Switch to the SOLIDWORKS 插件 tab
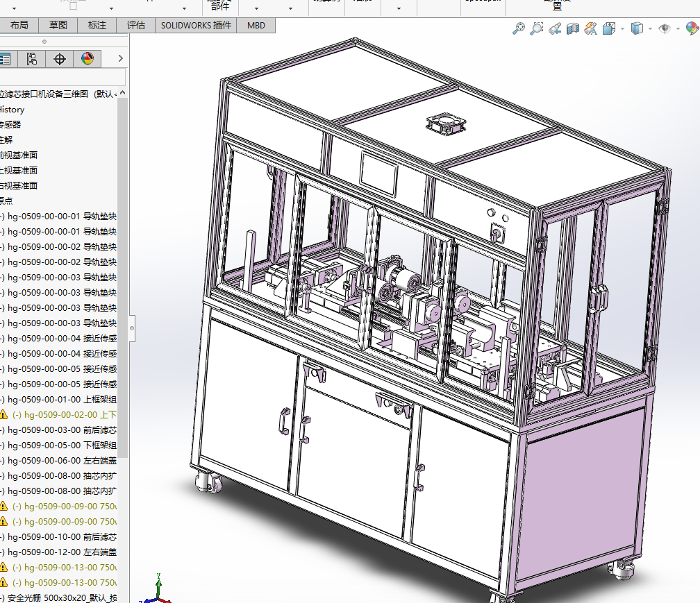Viewport: 700px width, 603px height. 196,25
